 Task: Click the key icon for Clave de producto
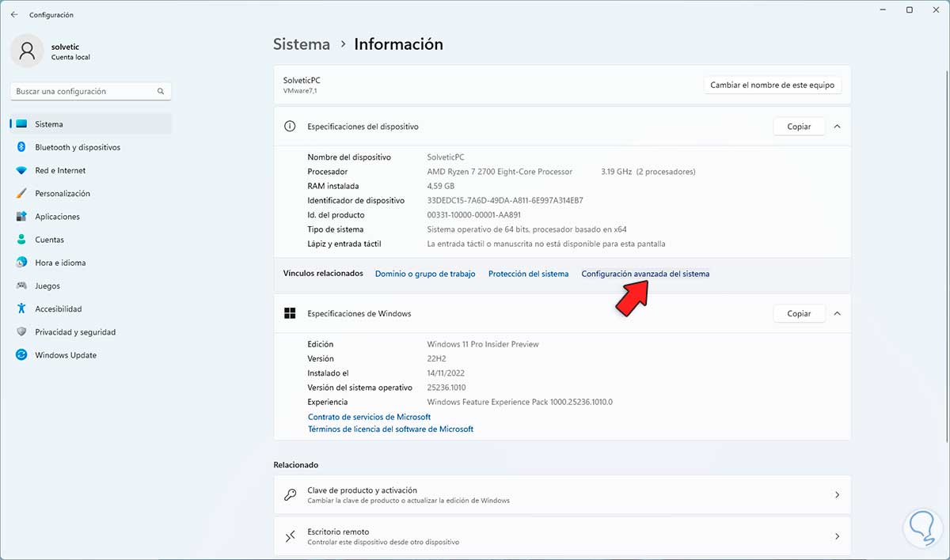click(x=291, y=495)
